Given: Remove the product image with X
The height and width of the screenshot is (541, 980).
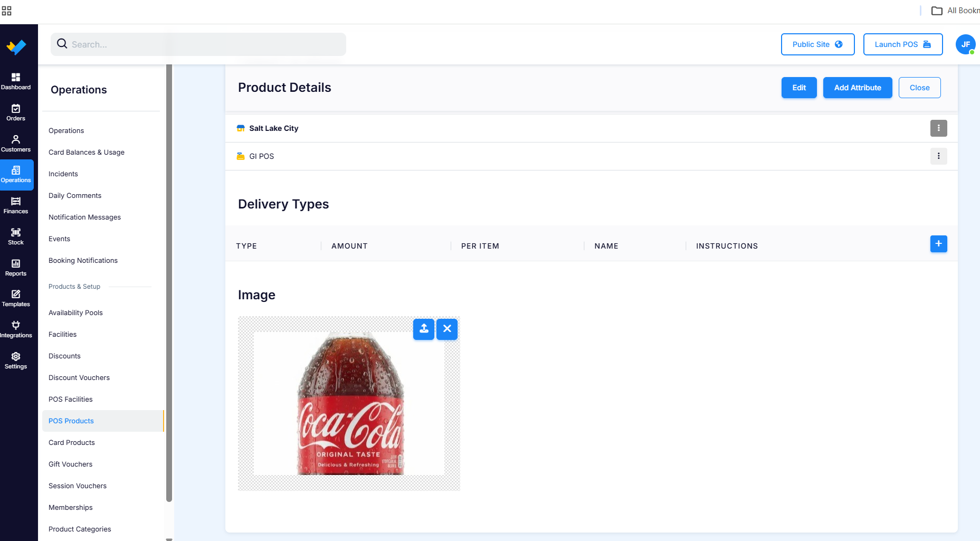Looking at the screenshot, I should click(447, 329).
